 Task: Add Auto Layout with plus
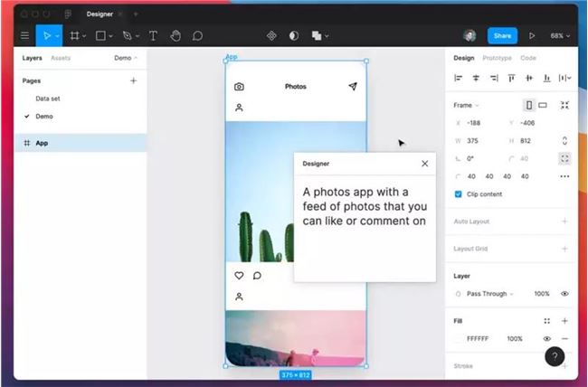(564, 222)
